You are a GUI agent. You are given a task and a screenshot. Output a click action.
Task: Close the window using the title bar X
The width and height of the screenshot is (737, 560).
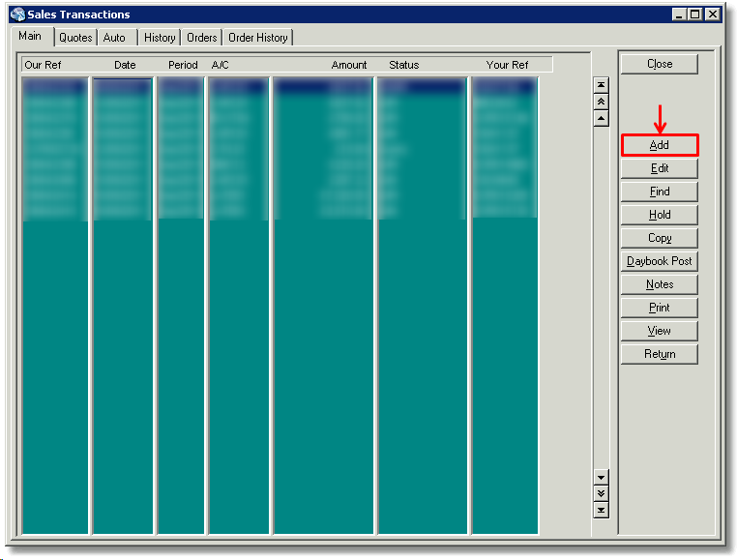point(713,15)
